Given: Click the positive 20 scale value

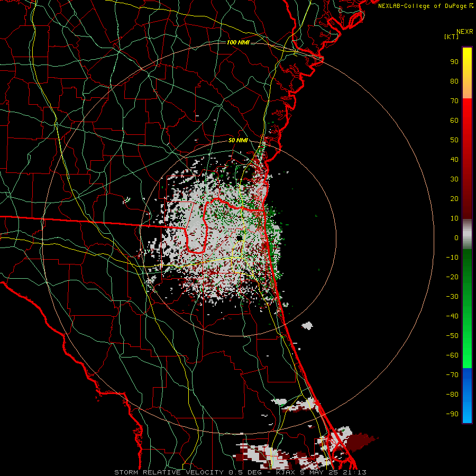Looking at the screenshot, I should (x=454, y=198).
